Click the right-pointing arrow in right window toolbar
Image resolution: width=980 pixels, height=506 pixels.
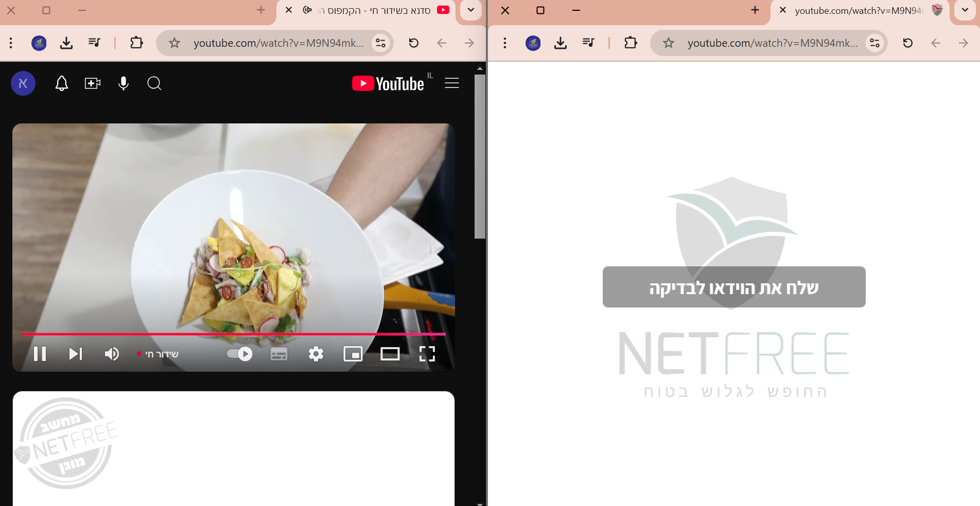coord(963,43)
